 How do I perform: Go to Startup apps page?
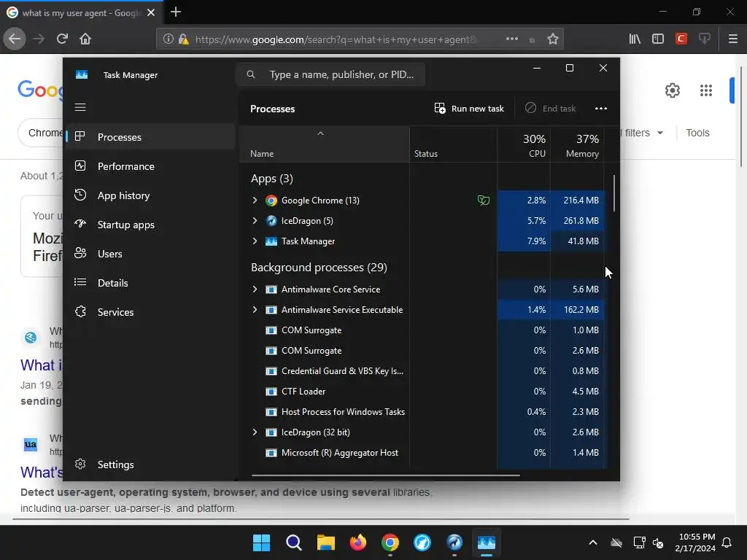click(x=151, y=225)
